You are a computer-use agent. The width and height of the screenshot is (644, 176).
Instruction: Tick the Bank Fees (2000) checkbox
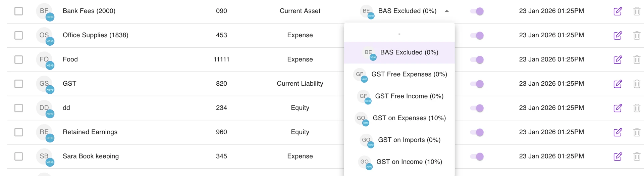tap(18, 11)
